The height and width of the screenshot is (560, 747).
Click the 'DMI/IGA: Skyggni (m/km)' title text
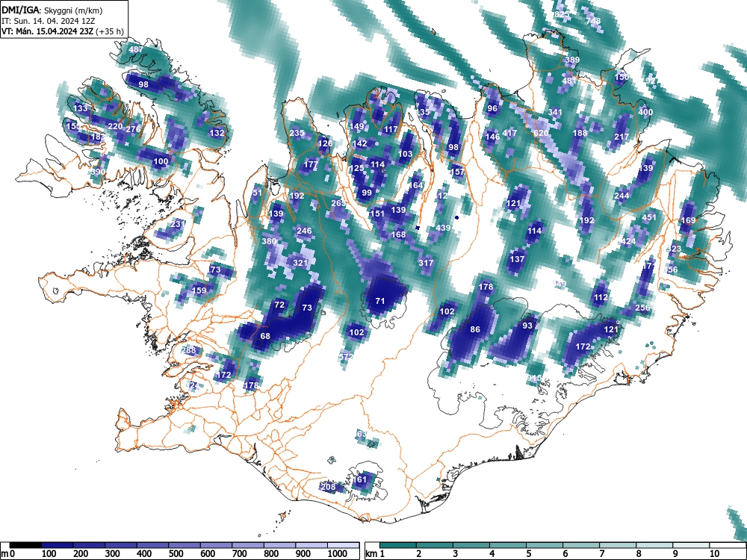point(52,10)
